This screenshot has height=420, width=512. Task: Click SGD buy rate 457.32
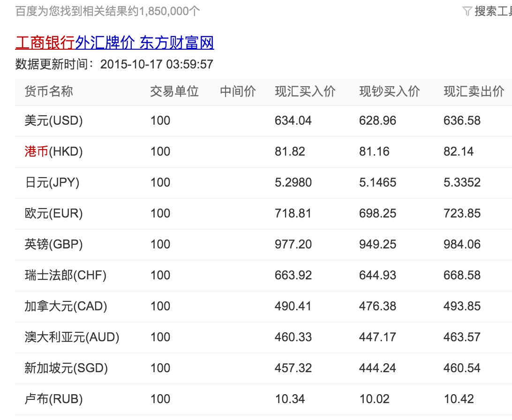coord(293,368)
